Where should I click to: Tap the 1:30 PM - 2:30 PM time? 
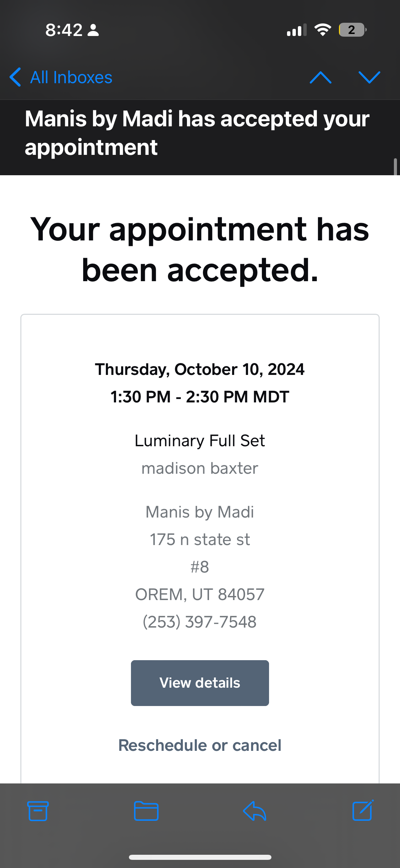[200, 397]
